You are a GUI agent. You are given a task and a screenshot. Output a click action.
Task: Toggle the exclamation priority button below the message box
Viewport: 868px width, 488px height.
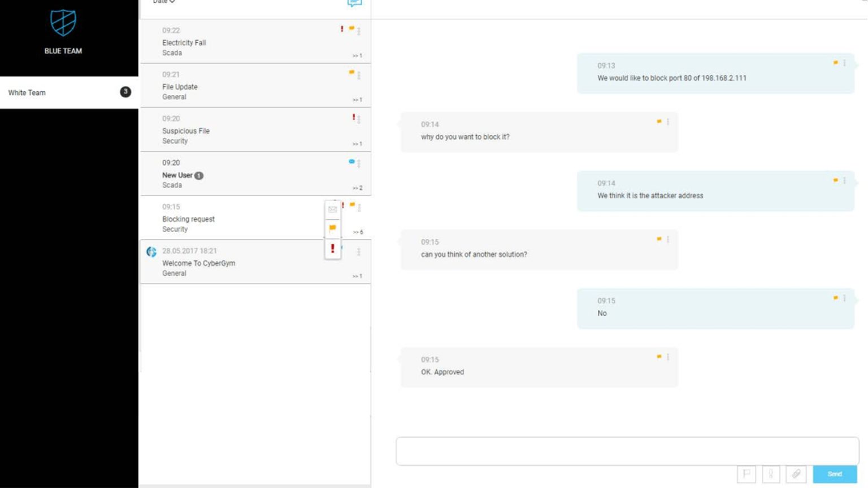tap(771, 474)
